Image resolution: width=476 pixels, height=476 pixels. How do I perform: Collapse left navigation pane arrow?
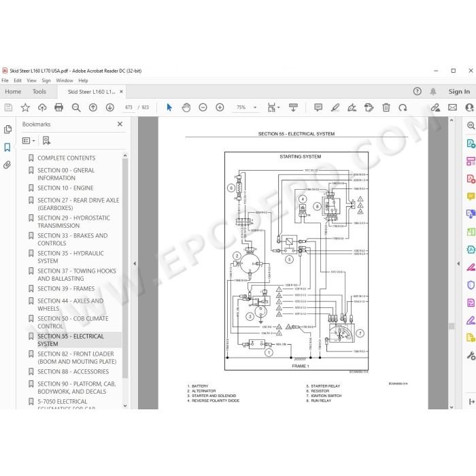pos(135,264)
